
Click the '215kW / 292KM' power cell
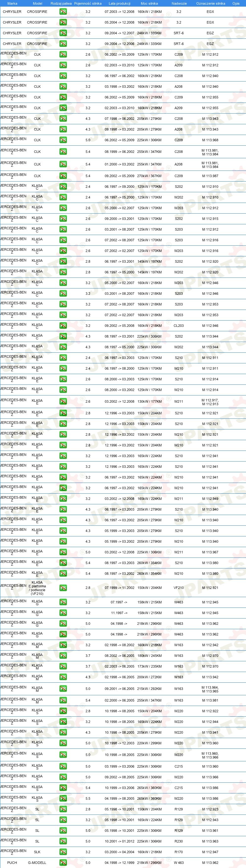149,689
